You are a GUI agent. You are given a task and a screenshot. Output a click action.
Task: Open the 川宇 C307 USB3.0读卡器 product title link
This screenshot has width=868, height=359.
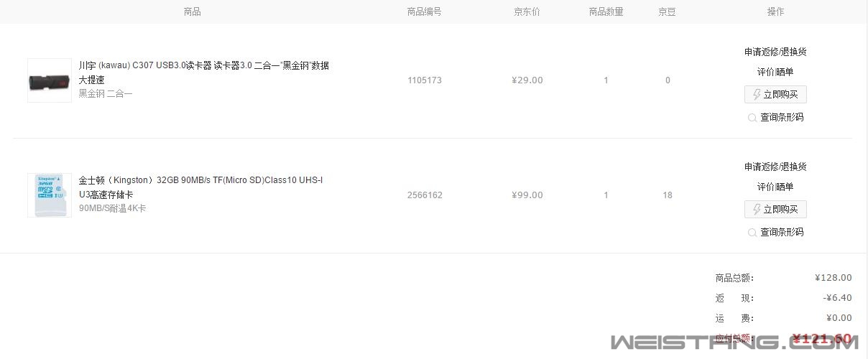[x=204, y=73]
